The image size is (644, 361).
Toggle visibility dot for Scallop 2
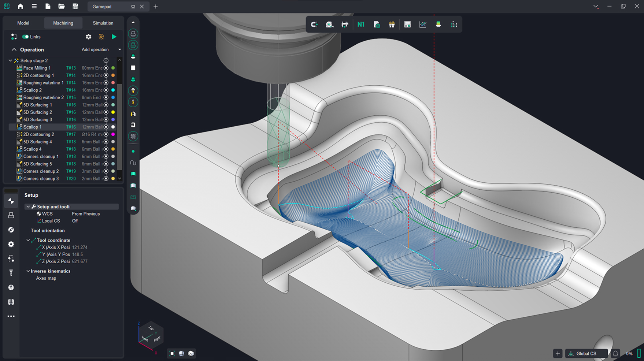point(106,90)
